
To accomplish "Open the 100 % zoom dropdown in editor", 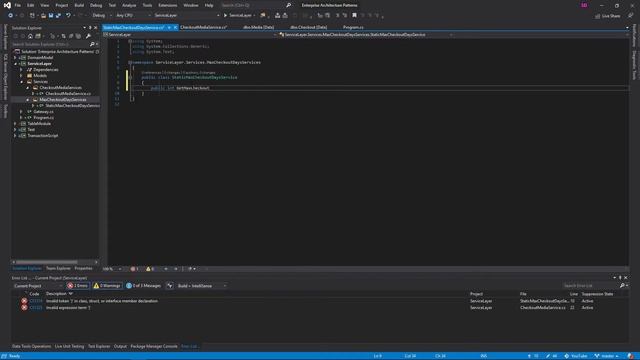I will pyautogui.click(x=112, y=269).
